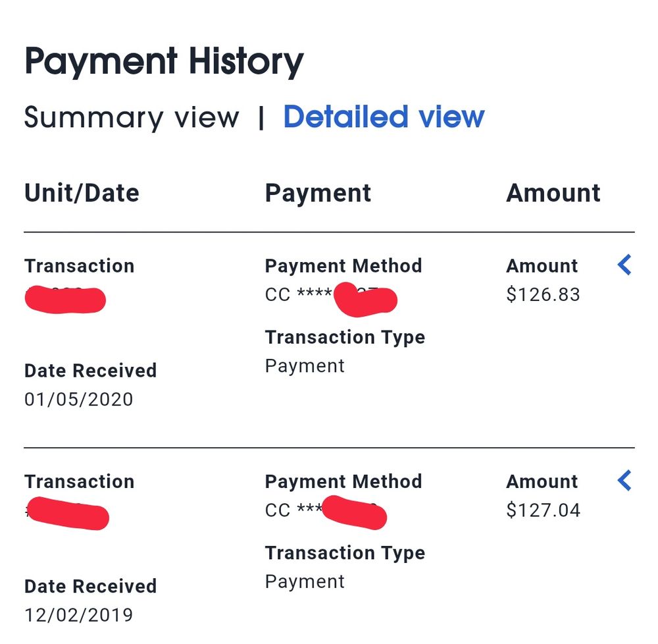This screenshot has height=644, width=658.
Task: Switch to Detailed view
Action: click(384, 117)
